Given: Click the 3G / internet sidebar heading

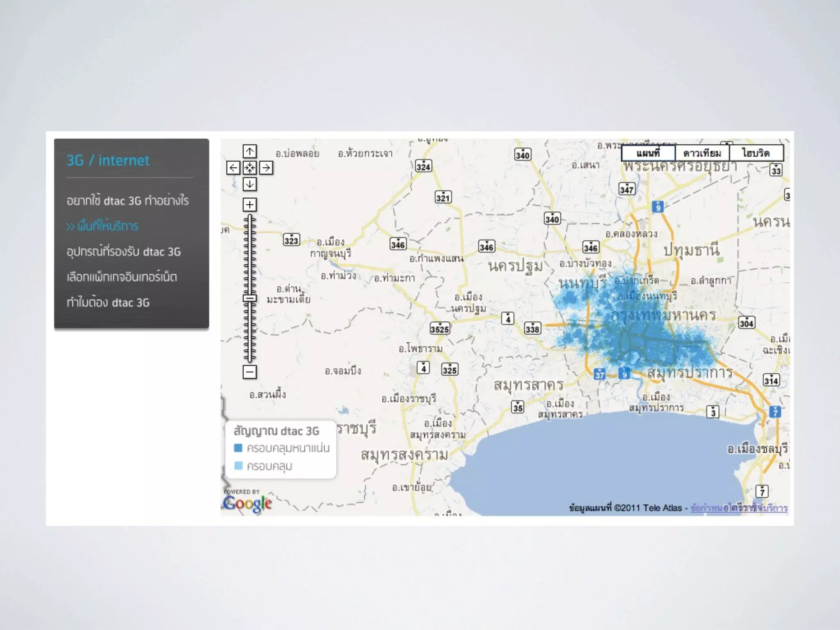Looking at the screenshot, I should (x=108, y=160).
